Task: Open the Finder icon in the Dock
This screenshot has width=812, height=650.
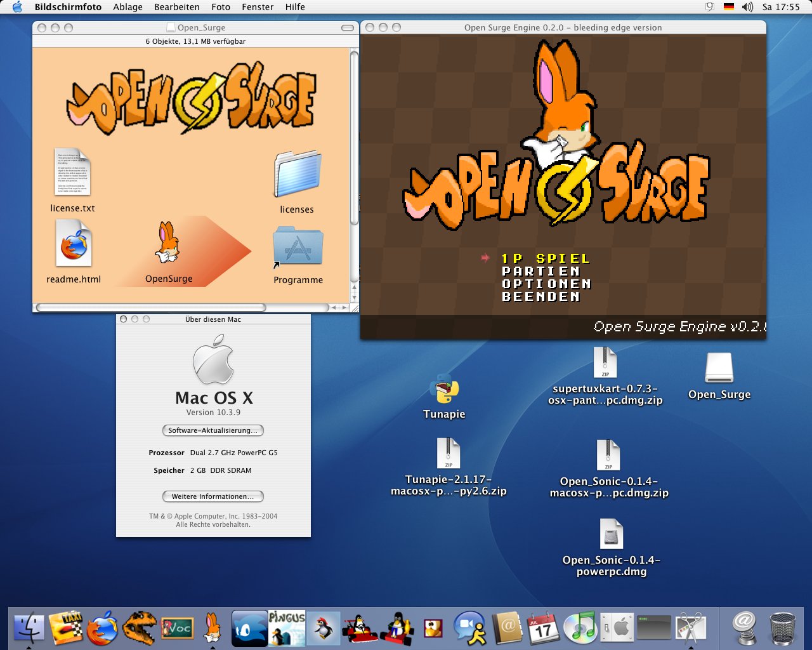Action: (x=29, y=628)
